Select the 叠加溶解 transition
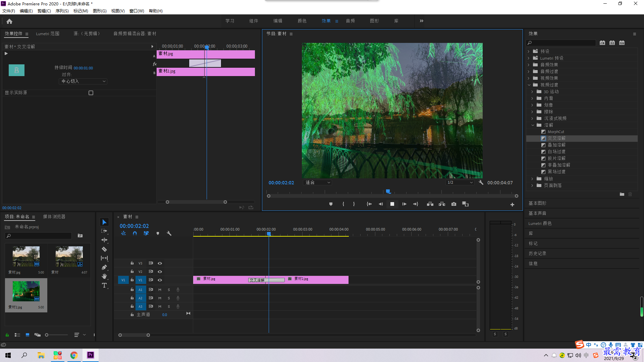This screenshot has width=644, height=362. point(556,145)
